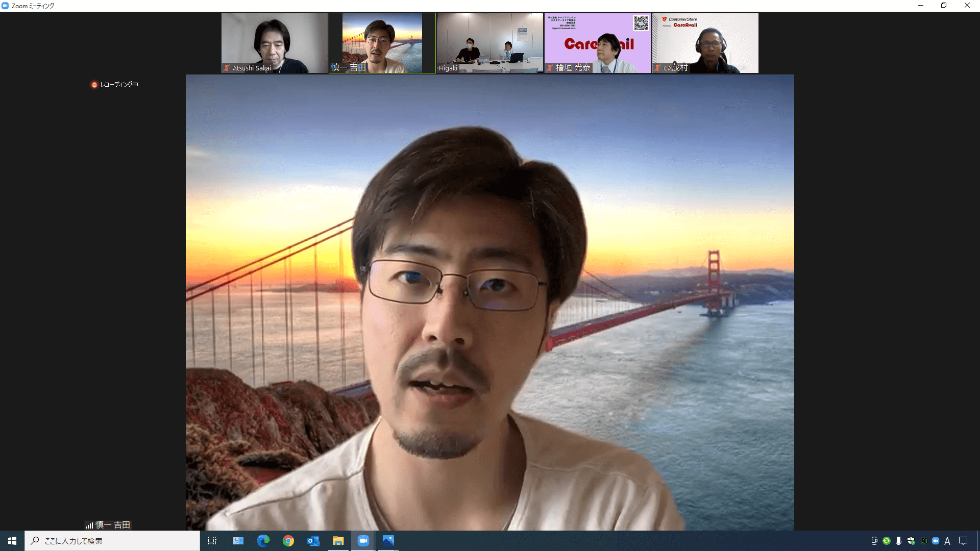980x551 pixels.
Task: Restore down the Zoom window
Action: click(x=944, y=6)
